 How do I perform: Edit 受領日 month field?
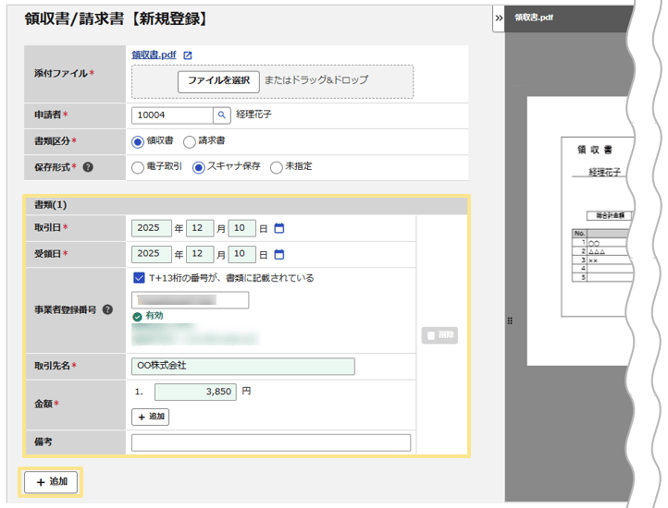[x=200, y=254]
